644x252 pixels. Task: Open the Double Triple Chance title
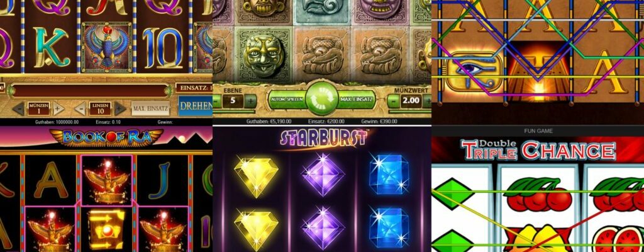point(538,150)
